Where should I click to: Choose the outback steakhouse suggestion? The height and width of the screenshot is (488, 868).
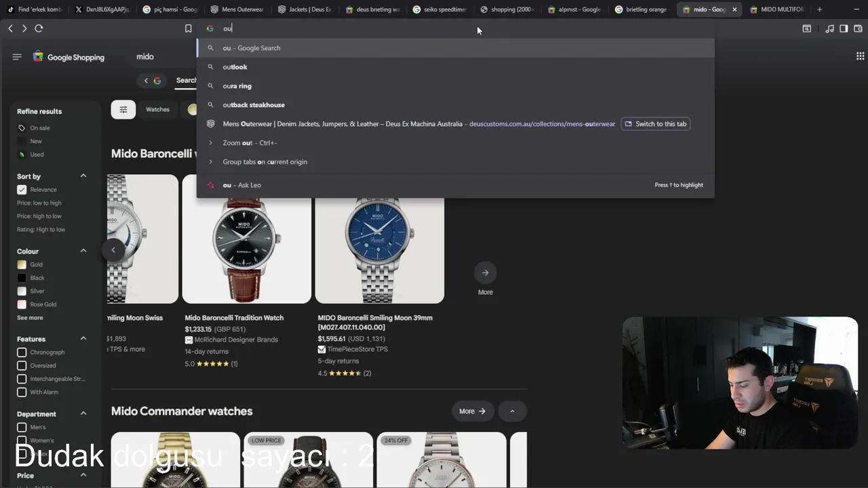click(x=455, y=105)
